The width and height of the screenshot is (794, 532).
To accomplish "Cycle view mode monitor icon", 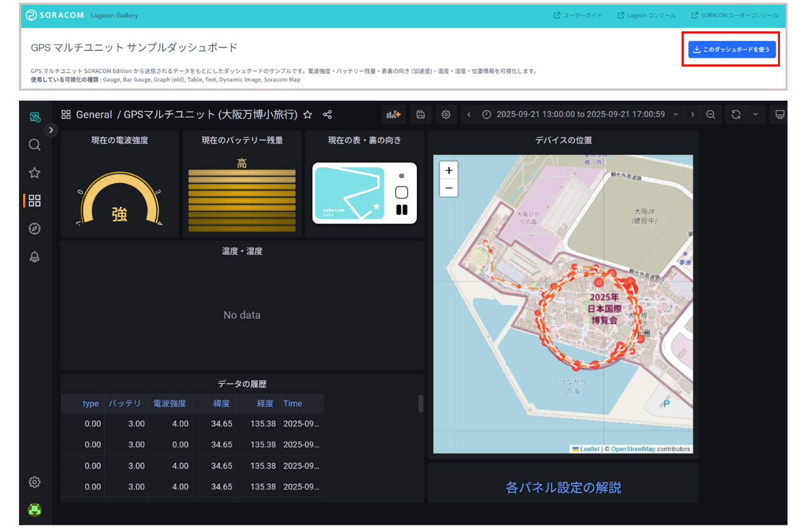I will [779, 114].
